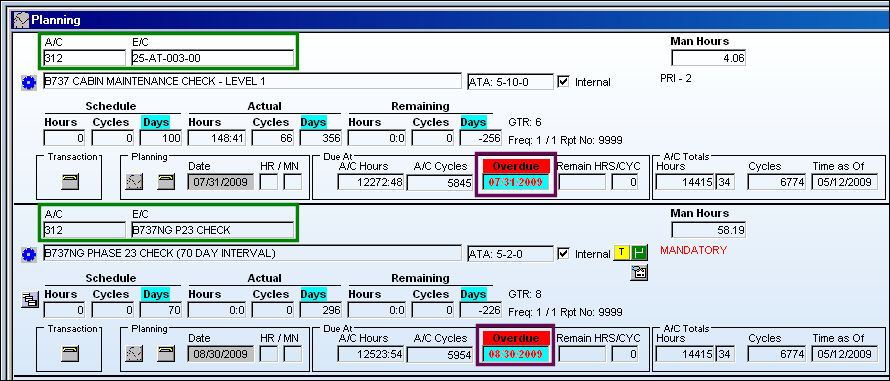Image resolution: width=890 pixels, height=381 pixels.
Task: Click the Planning window title bar icon
Action: pyautogui.click(x=20, y=20)
